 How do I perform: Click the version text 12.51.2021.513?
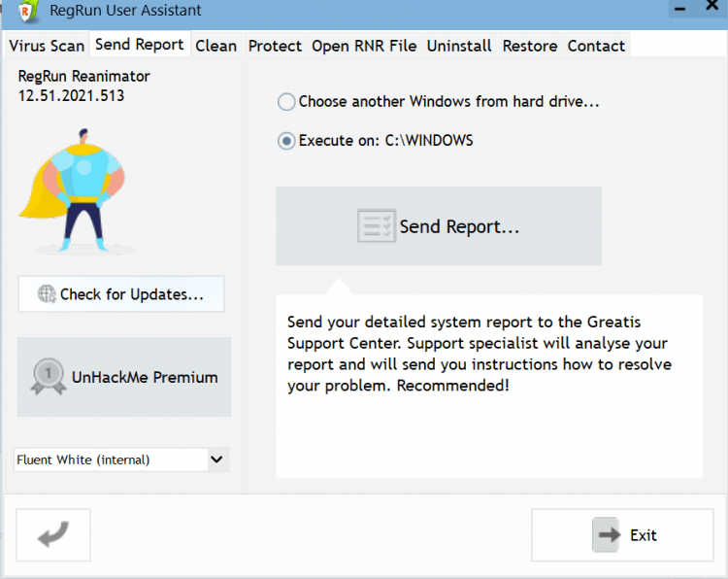[x=71, y=96]
